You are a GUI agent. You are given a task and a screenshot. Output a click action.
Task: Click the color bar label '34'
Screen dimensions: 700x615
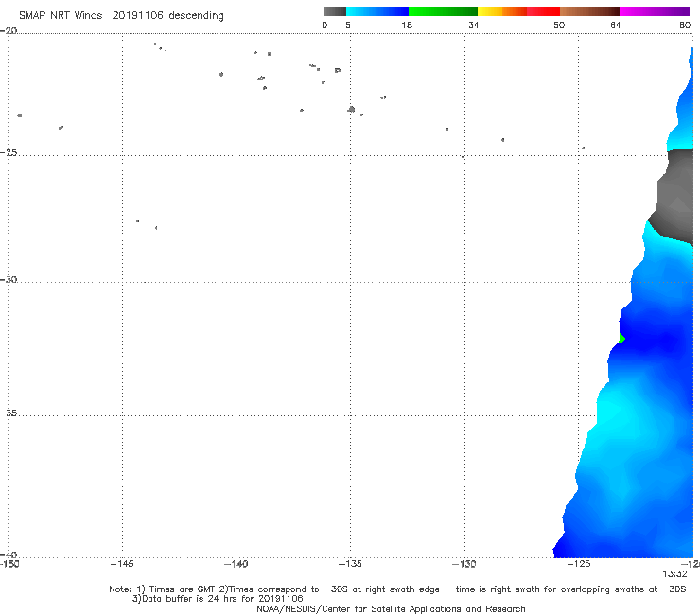click(474, 25)
